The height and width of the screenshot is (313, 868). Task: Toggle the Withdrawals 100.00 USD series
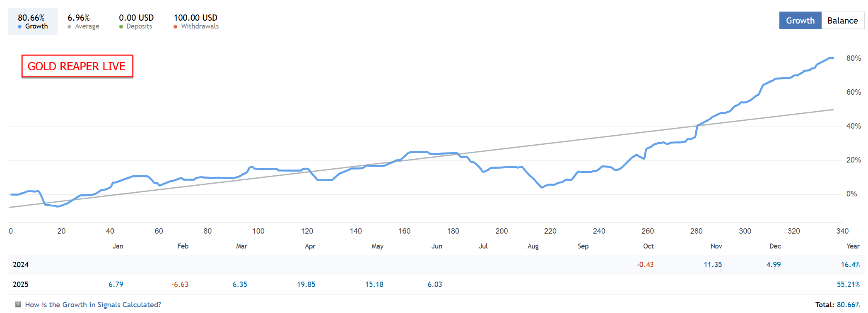click(196, 22)
